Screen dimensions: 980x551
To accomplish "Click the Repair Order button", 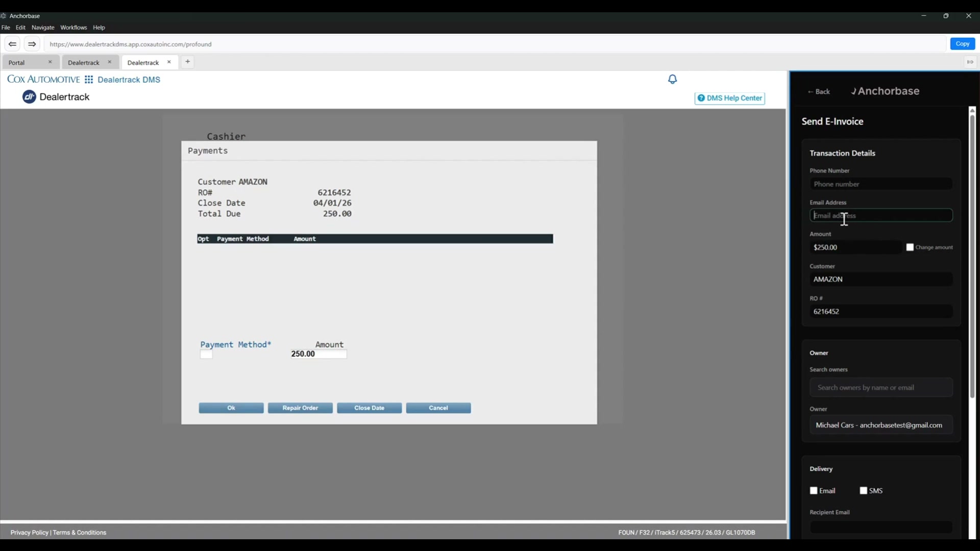I will click(x=300, y=408).
